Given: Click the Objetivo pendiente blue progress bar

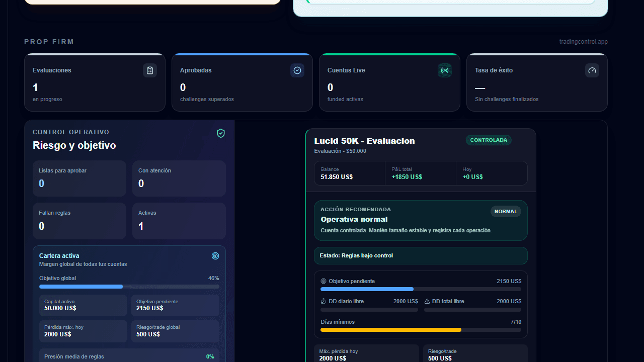Looking at the screenshot, I should (421, 289).
